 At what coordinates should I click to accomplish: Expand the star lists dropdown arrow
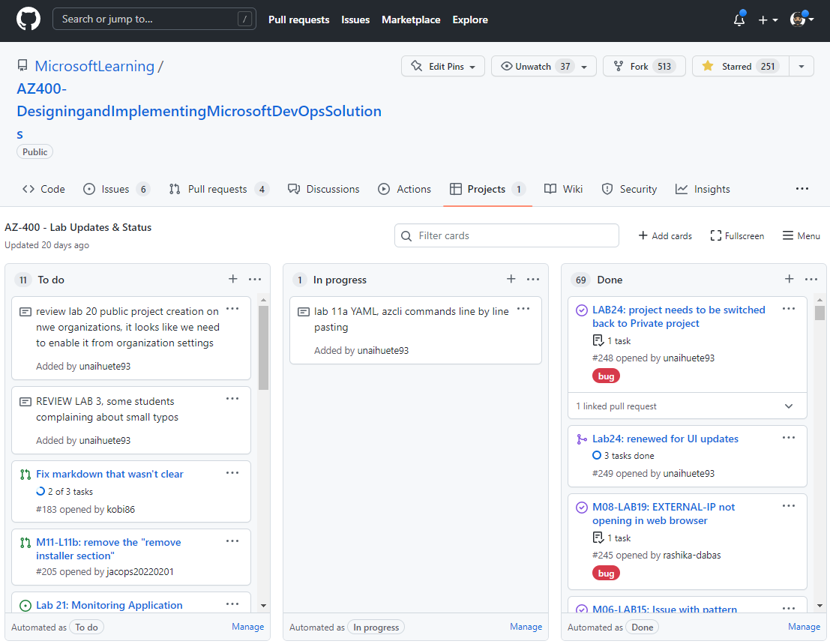click(x=802, y=66)
